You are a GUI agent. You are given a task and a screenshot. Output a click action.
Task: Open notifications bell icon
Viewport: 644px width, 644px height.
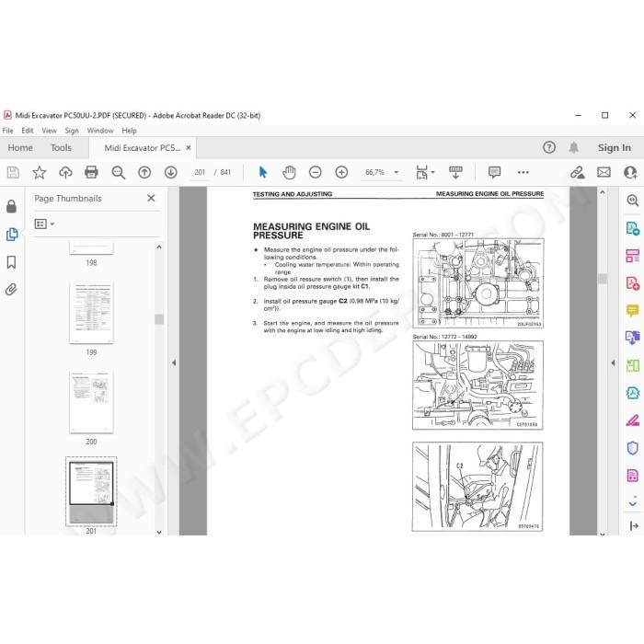tap(574, 147)
